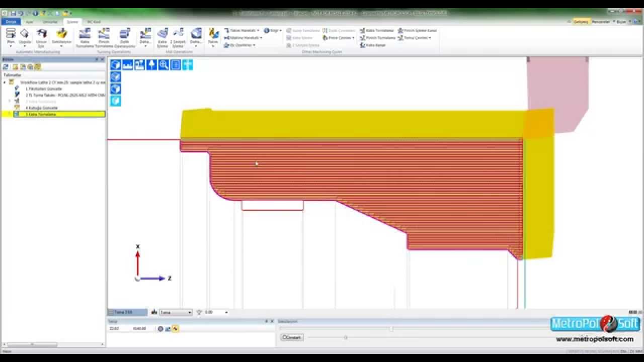
Task: Select the Kaba İşleme mill operation
Action: click(162, 38)
